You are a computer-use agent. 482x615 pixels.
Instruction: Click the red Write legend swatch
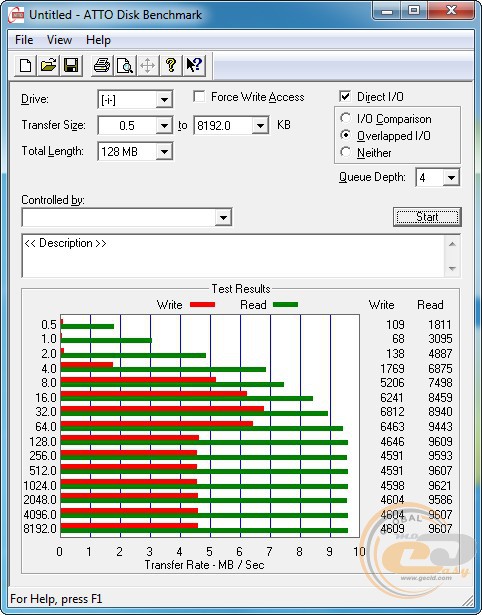point(202,304)
